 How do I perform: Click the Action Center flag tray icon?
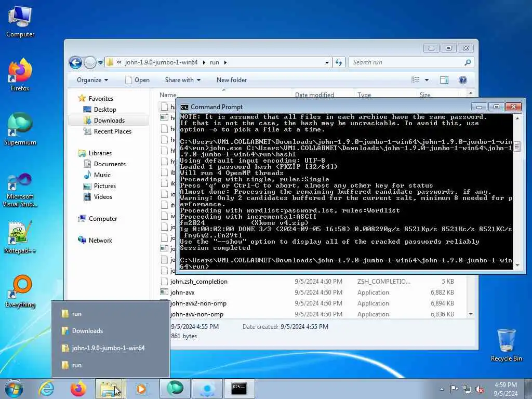coord(454,389)
